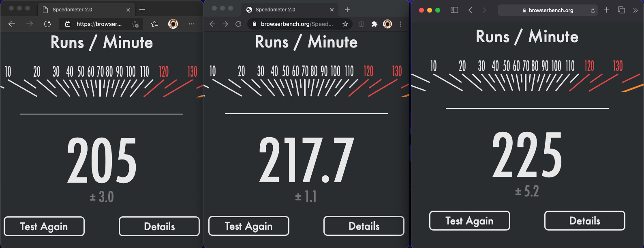644x248 pixels.
Task: Toggle the sidebar in Safari
Action: click(x=454, y=10)
